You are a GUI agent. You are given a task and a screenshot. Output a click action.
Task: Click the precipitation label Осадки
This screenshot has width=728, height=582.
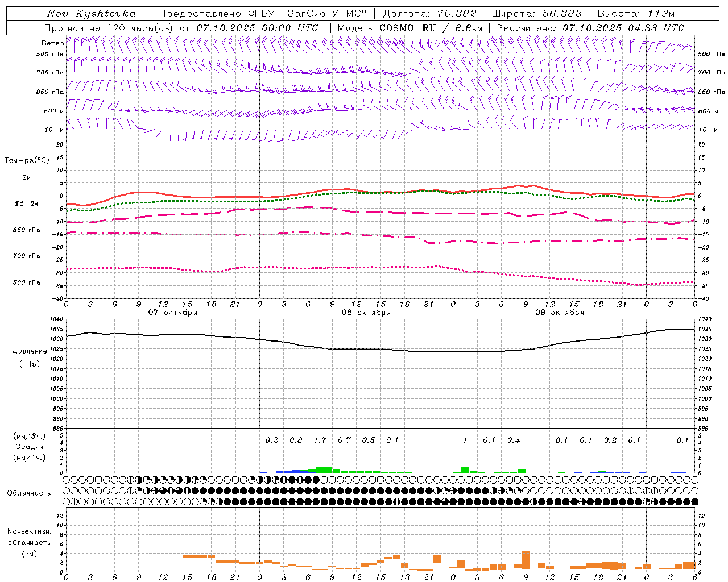click(29, 447)
